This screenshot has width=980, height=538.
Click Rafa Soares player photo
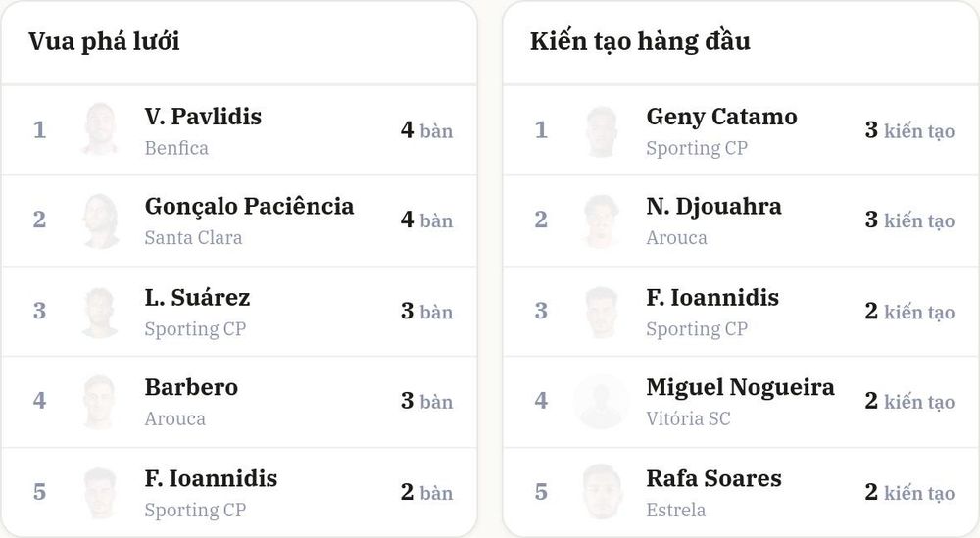tap(602, 492)
